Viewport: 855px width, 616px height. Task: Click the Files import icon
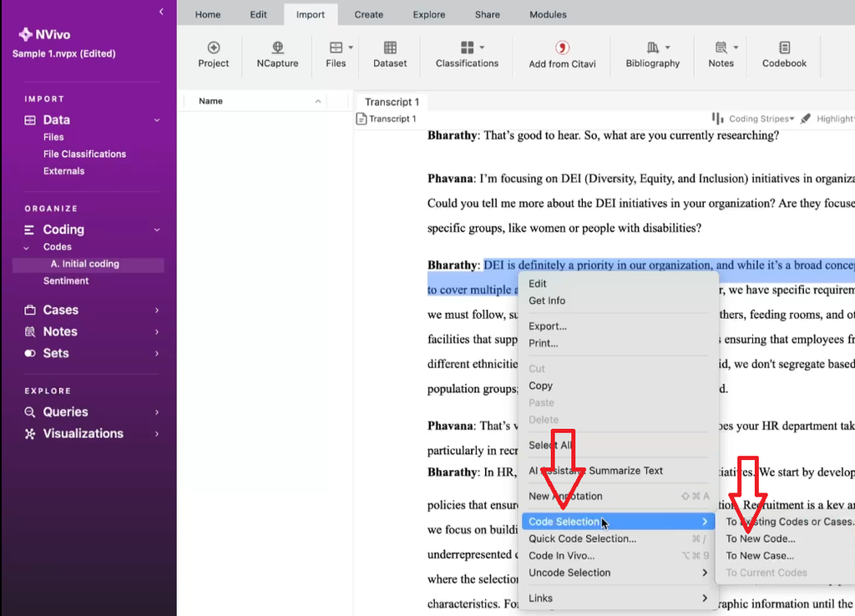336,48
